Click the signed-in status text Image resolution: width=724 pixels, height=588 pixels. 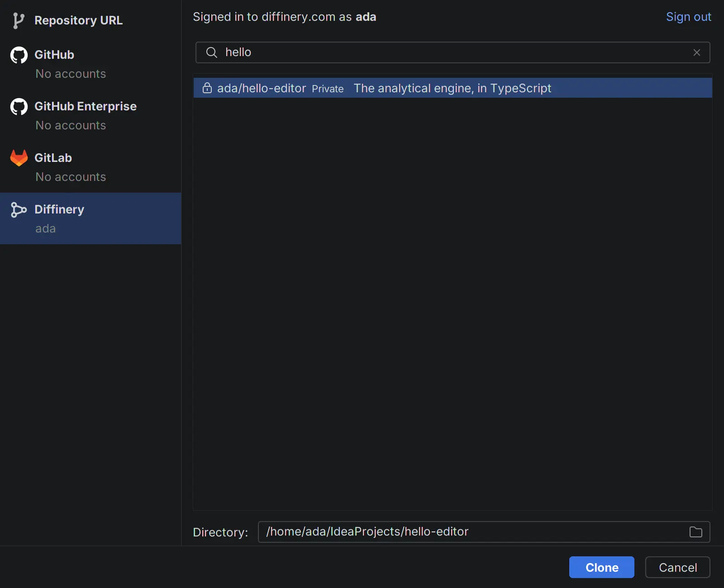285,17
